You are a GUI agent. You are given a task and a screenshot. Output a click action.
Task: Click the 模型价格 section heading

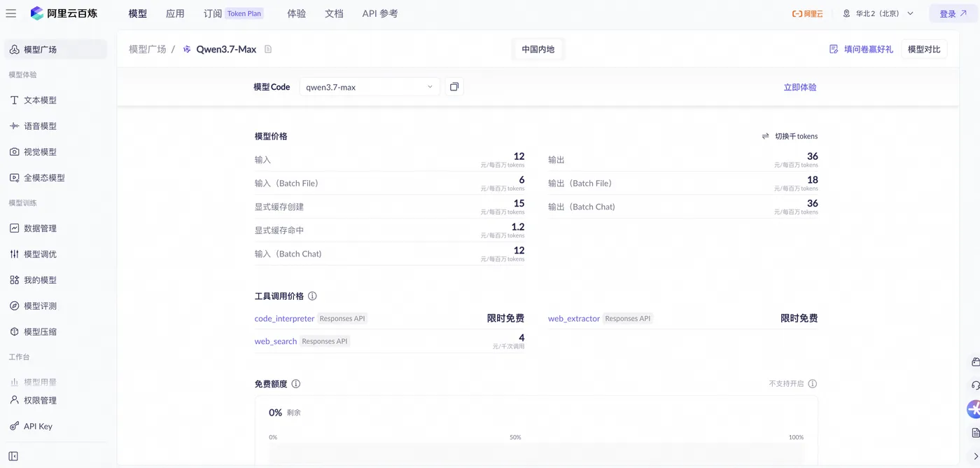(x=271, y=136)
